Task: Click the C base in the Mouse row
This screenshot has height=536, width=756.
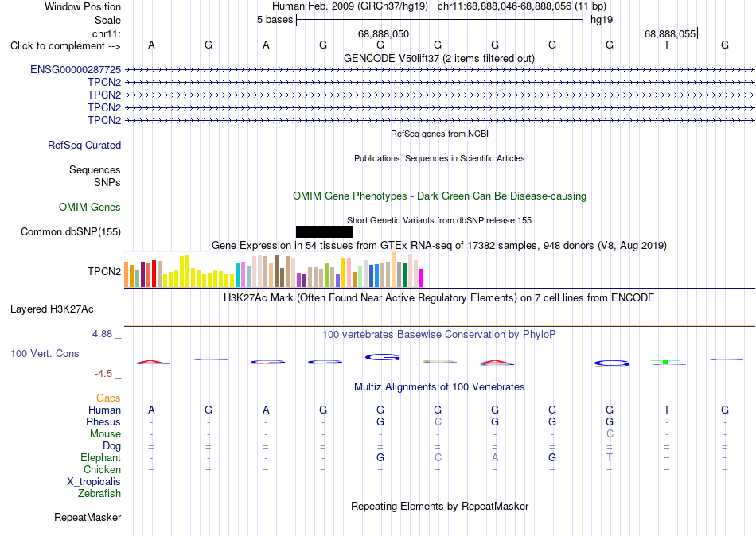Action: click(610, 434)
